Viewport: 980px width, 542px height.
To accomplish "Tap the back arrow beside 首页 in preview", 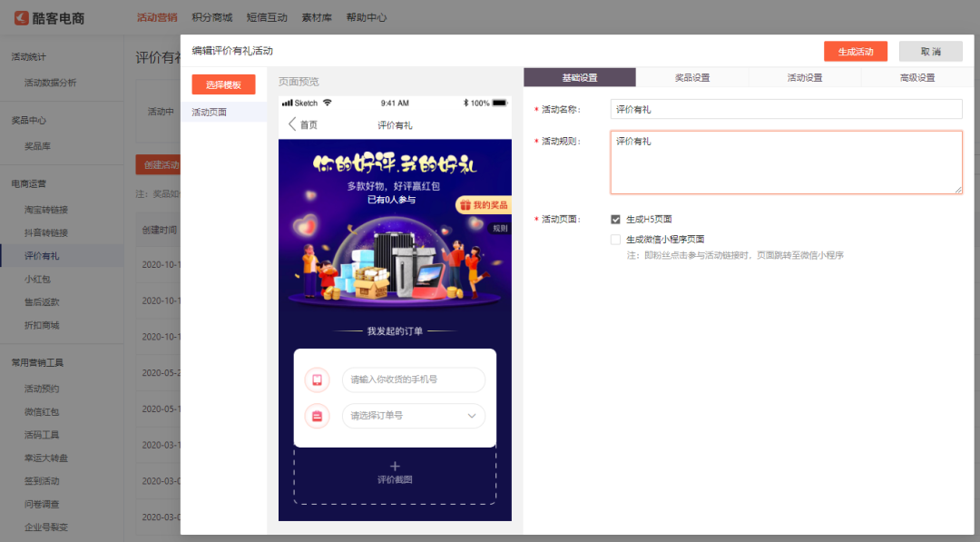I will click(x=292, y=123).
